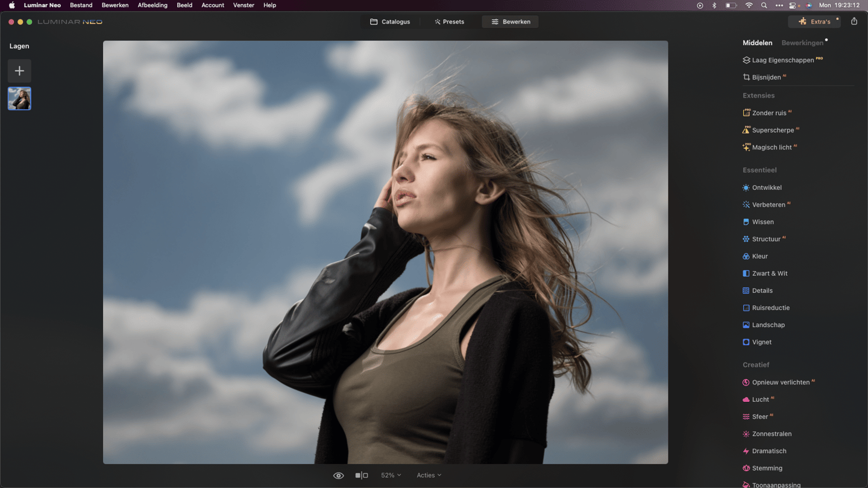The height and width of the screenshot is (488, 868).
Task: Open the Magisch licht extension
Action: tap(770, 147)
